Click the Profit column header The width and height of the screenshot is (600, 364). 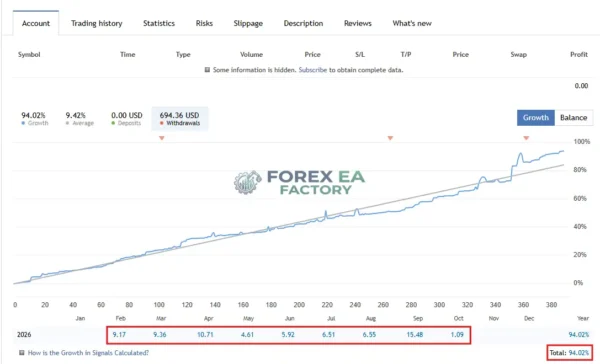pyautogui.click(x=579, y=54)
